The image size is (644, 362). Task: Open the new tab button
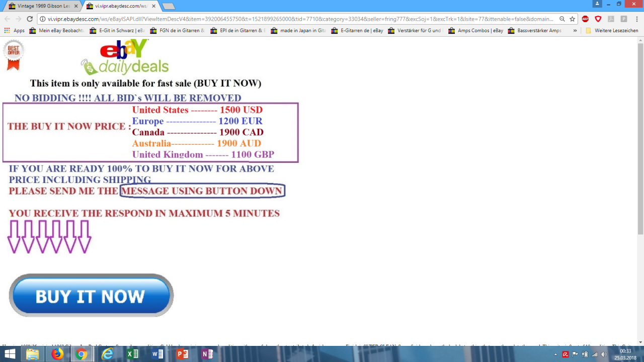(168, 7)
